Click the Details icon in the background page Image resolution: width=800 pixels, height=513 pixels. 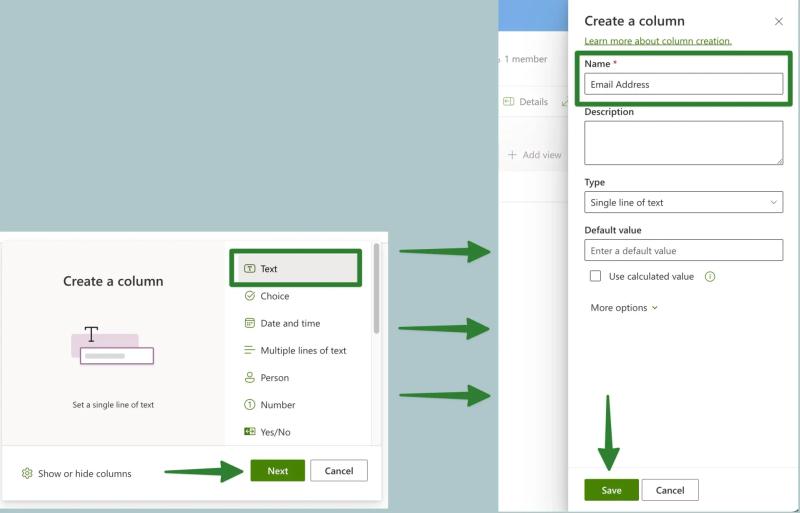point(508,102)
